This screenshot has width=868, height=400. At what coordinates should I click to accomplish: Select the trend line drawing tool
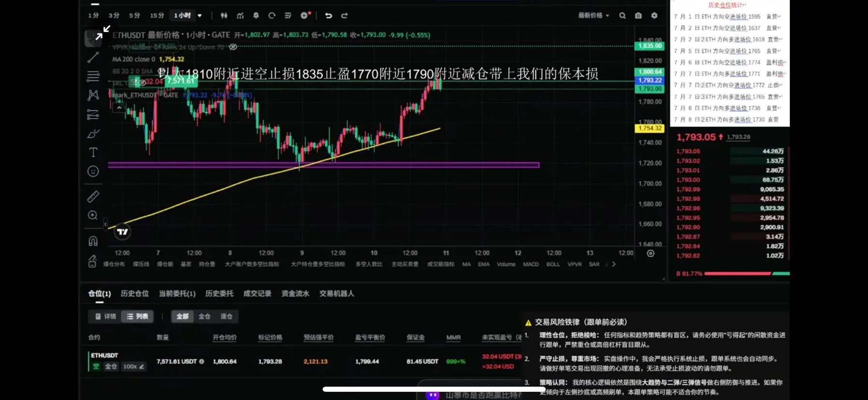click(93, 57)
